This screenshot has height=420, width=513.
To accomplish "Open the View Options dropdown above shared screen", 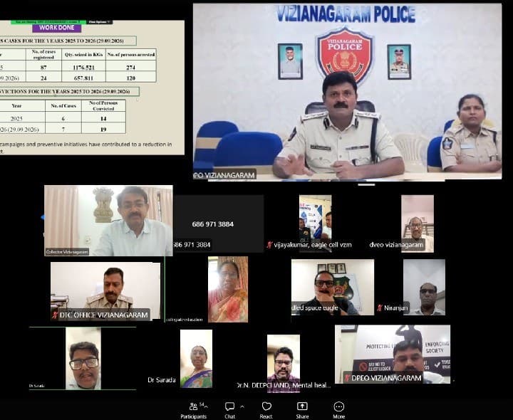I will [100, 22].
